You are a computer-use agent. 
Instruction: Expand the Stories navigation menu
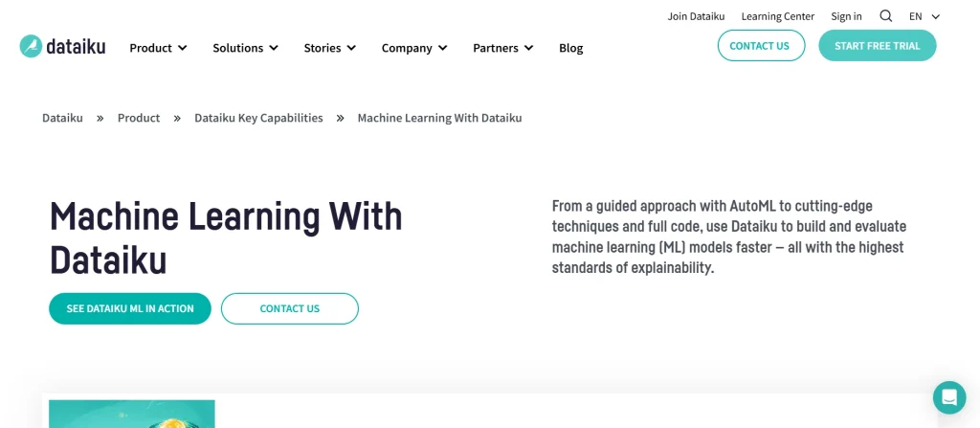point(329,48)
